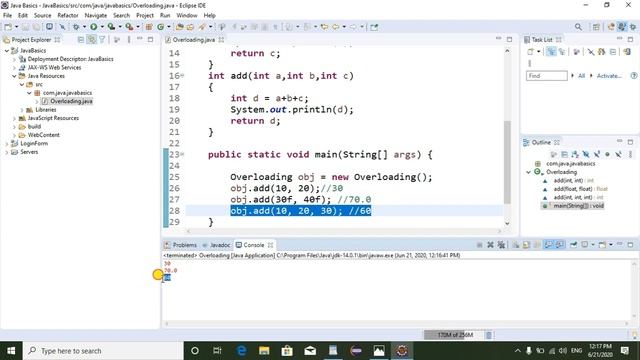Screen dimensions: 640x360
Task: Open the Run button dropdown arrow
Action: [102, 27]
